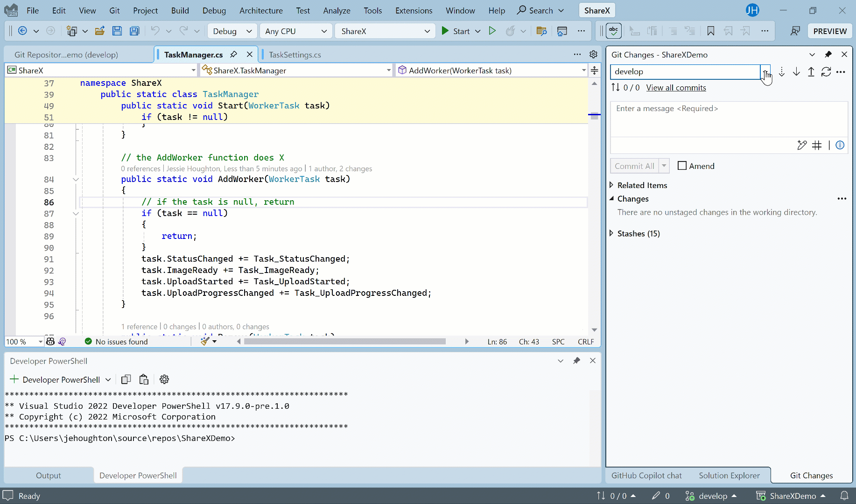Click the Git push up-arrow icon
The height and width of the screenshot is (504, 856).
811,72
